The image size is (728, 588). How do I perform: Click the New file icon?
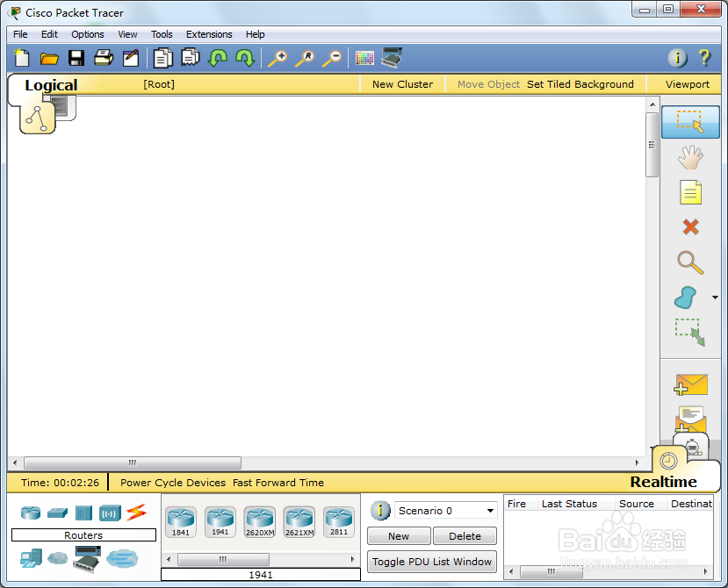coord(22,59)
